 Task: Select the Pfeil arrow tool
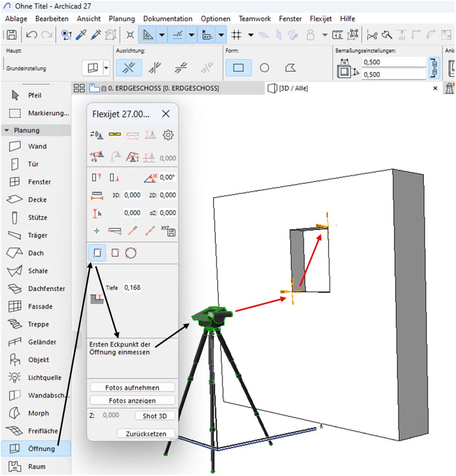(x=36, y=95)
